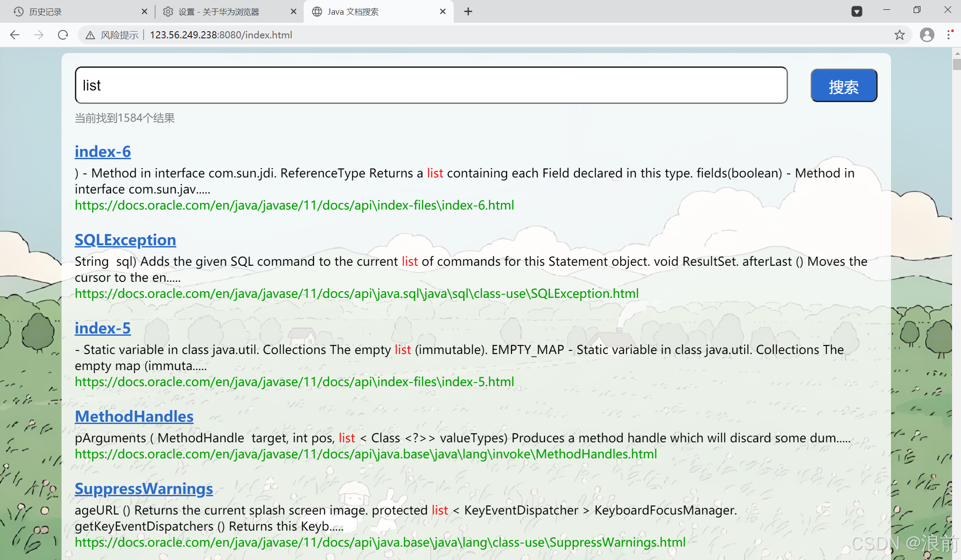
Task: Open the index-6 result link
Action: 103,152
